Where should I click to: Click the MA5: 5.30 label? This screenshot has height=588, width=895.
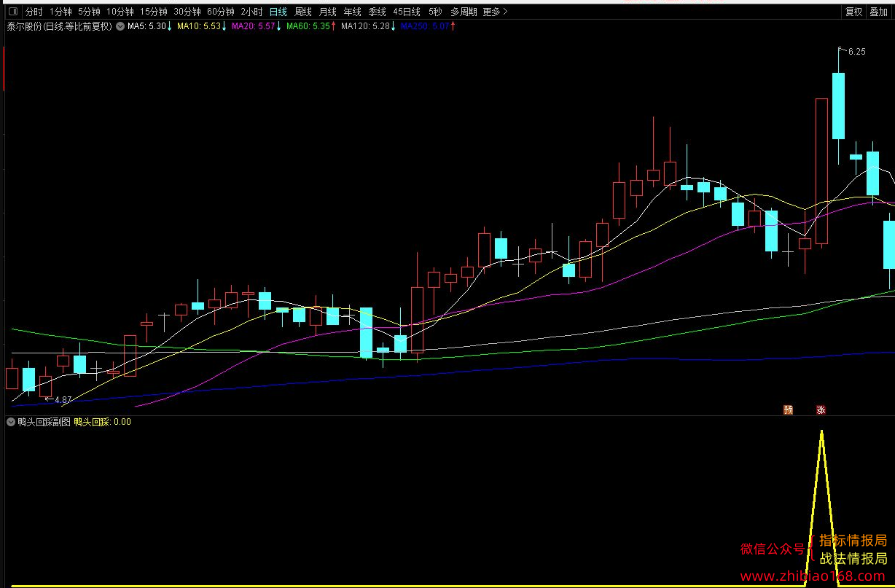pyautogui.click(x=148, y=27)
